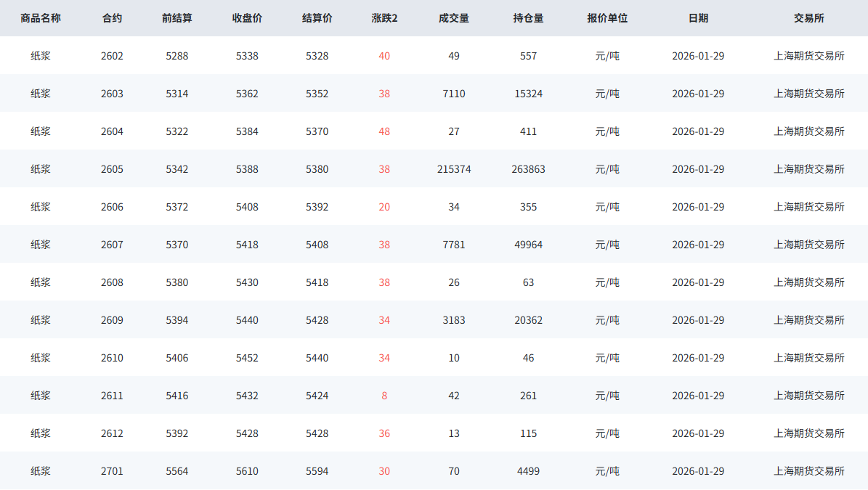Click the 前结算 column header
868x490 pixels.
click(177, 18)
